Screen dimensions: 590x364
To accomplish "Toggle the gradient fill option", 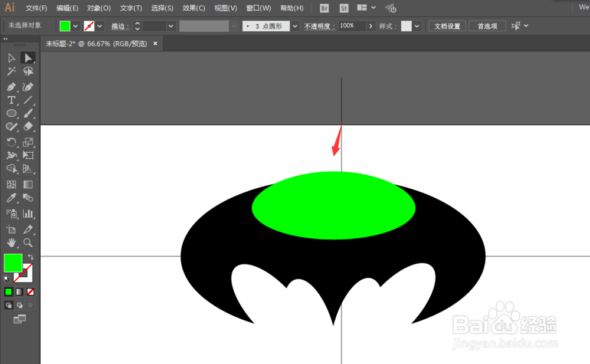I will click(18, 291).
